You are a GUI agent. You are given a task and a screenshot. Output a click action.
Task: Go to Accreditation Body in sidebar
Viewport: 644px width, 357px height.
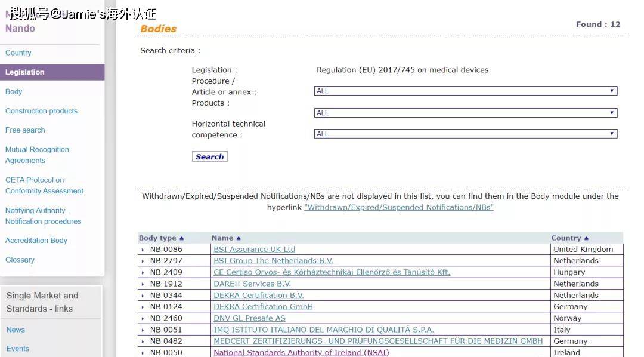tap(36, 240)
